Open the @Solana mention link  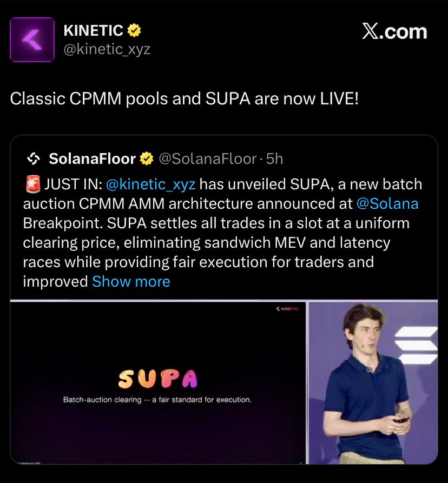tap(387, 204)
